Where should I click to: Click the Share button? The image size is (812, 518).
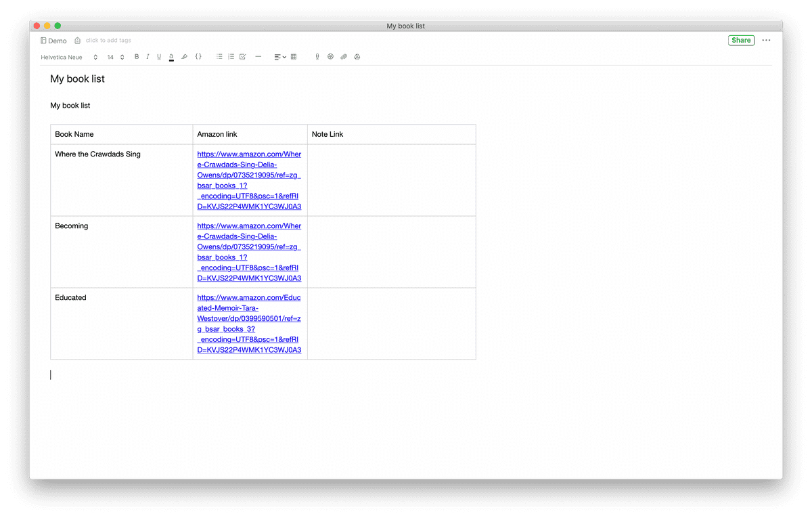point(741,41)
